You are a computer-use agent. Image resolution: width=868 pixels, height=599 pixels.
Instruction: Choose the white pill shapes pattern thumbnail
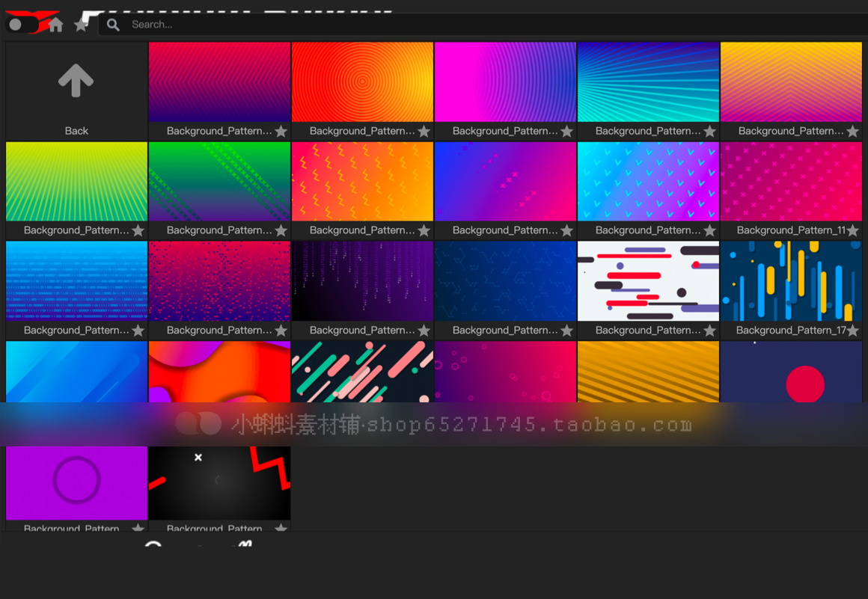tap(648, 281)
